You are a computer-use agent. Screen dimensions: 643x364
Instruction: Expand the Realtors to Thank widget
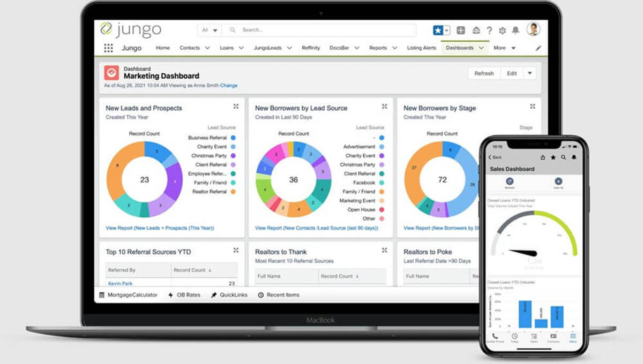(384, 250)
